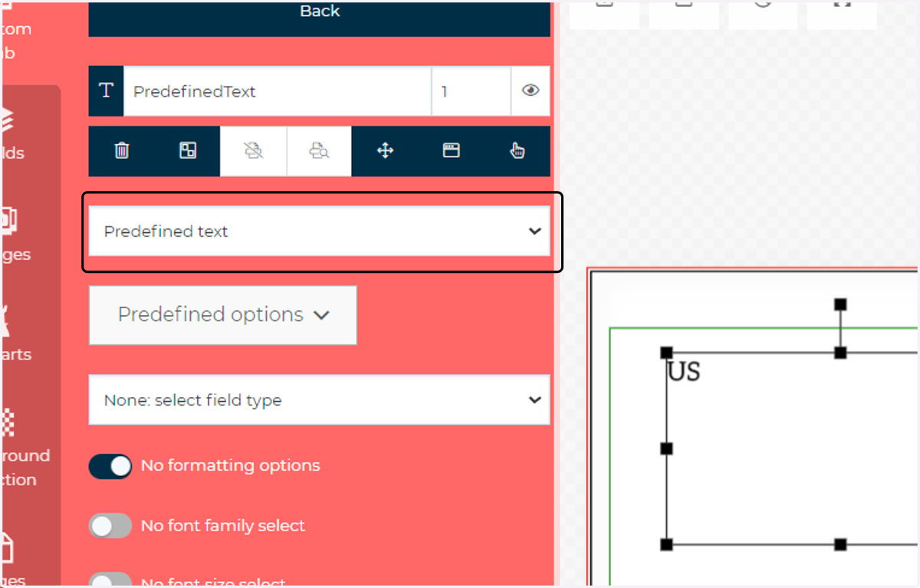Screen dimensions: 920x588
Task: Click the rotation handle above text box
Action: pos(840,304)
